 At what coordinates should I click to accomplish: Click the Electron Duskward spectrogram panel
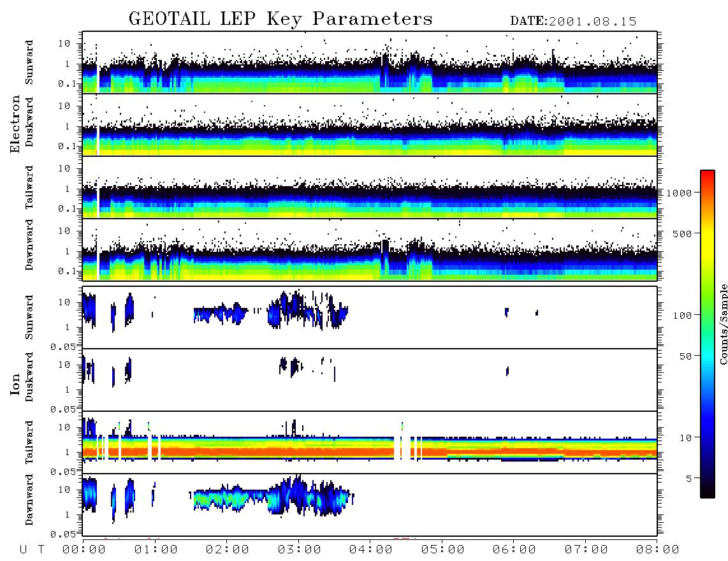pyautogui.click(x=370, y=125)
